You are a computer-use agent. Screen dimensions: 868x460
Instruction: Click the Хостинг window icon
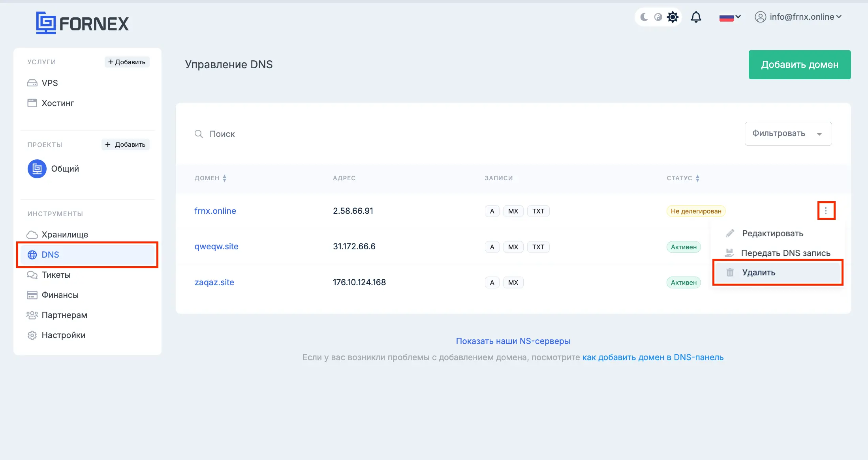point(32,103)
